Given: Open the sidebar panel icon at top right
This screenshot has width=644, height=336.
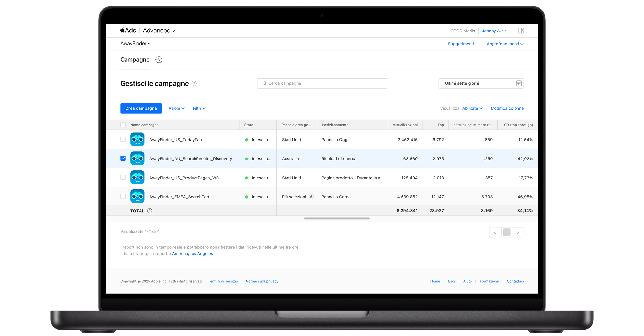Looking at the screenshot, I should 521,31.
